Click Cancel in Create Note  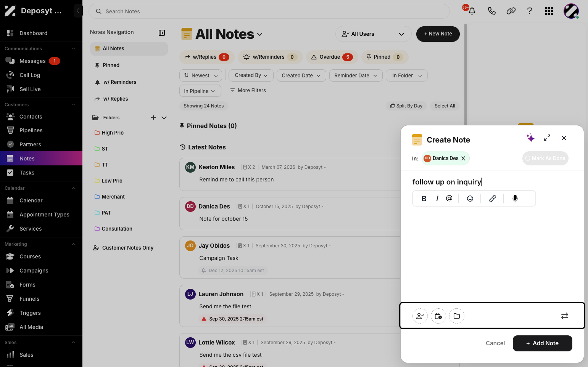point(495,343)
